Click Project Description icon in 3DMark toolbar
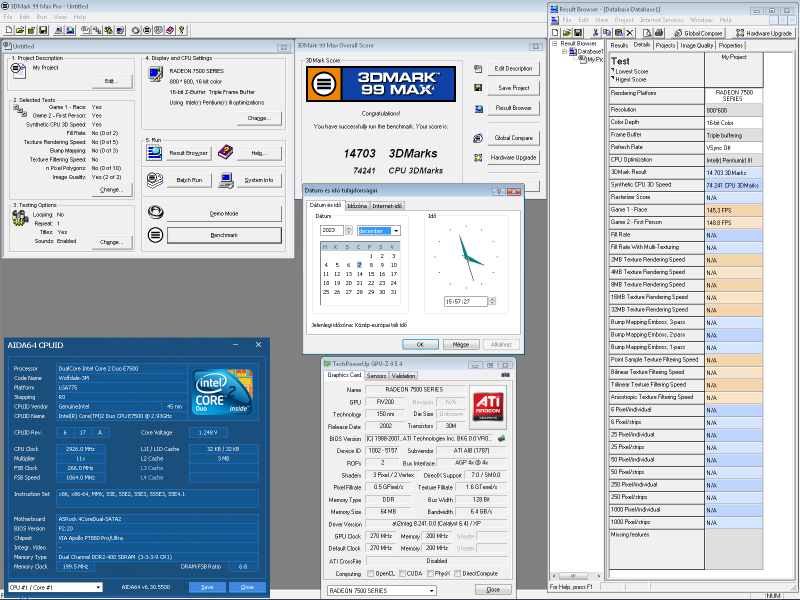800x600 pixels. [x=86, y=30]
